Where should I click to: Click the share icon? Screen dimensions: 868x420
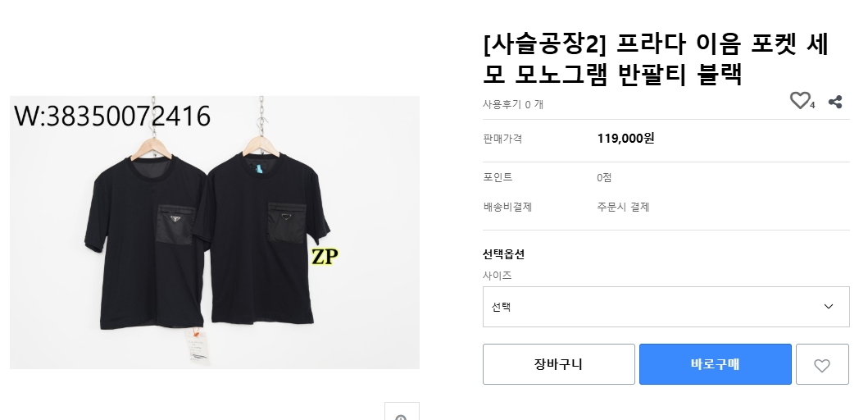(x=835, y=102)
